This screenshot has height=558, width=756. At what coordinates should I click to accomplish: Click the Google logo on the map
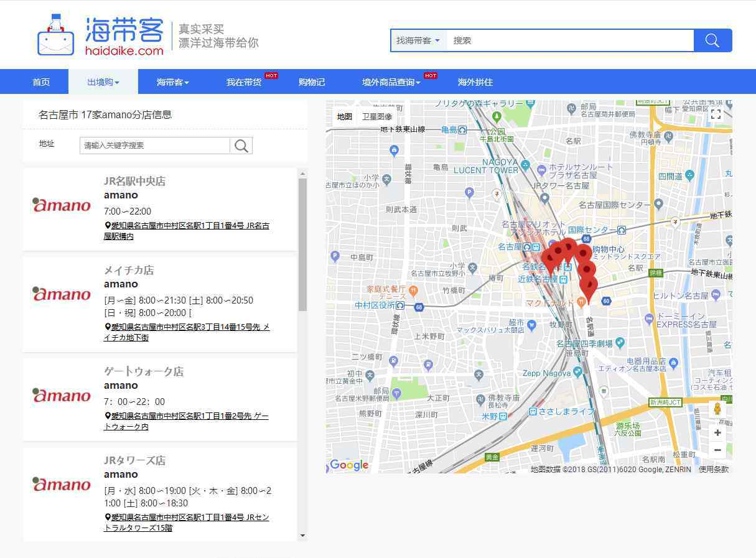[x=348, y=465]
